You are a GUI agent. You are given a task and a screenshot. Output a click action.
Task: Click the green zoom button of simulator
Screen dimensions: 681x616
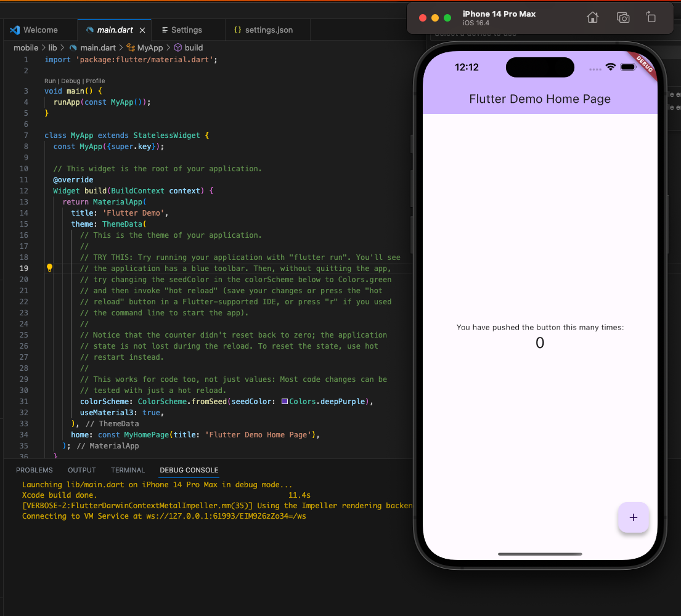point(447,18)
